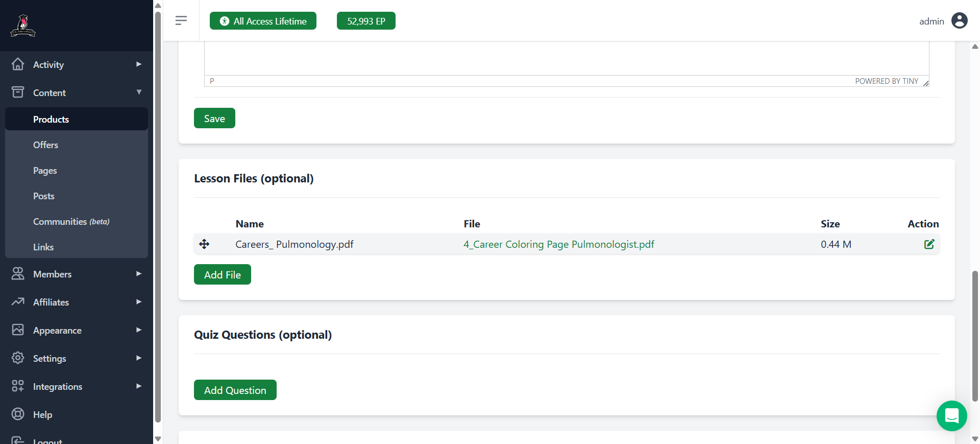Screen dimensions: 980x444
Task: Click the edit icon for Careers_Pulmonology.pdf
Action: point(929,244)
